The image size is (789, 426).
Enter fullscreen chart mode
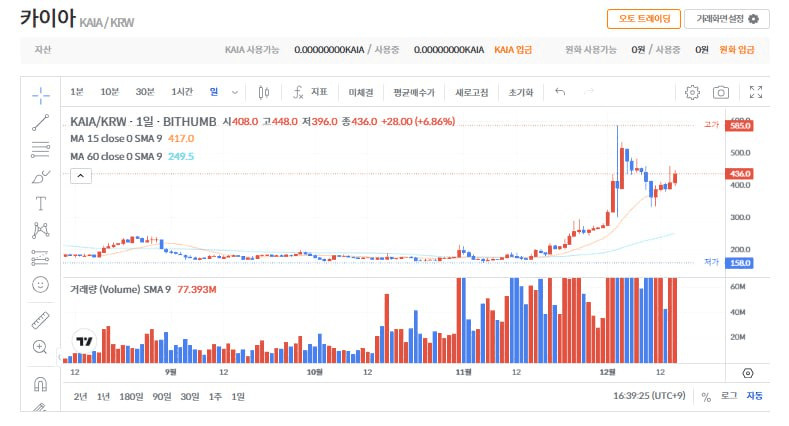(x=756, y=92)
